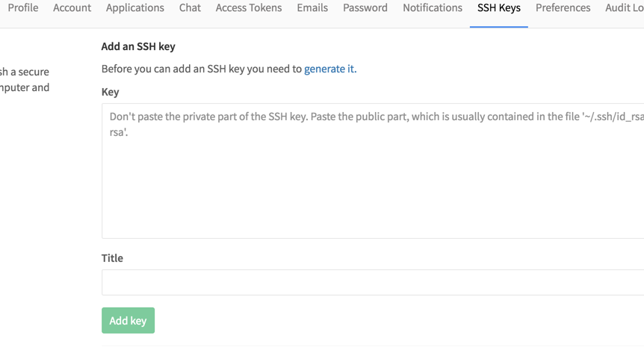Open the Password settings tab

pos(365,7)
